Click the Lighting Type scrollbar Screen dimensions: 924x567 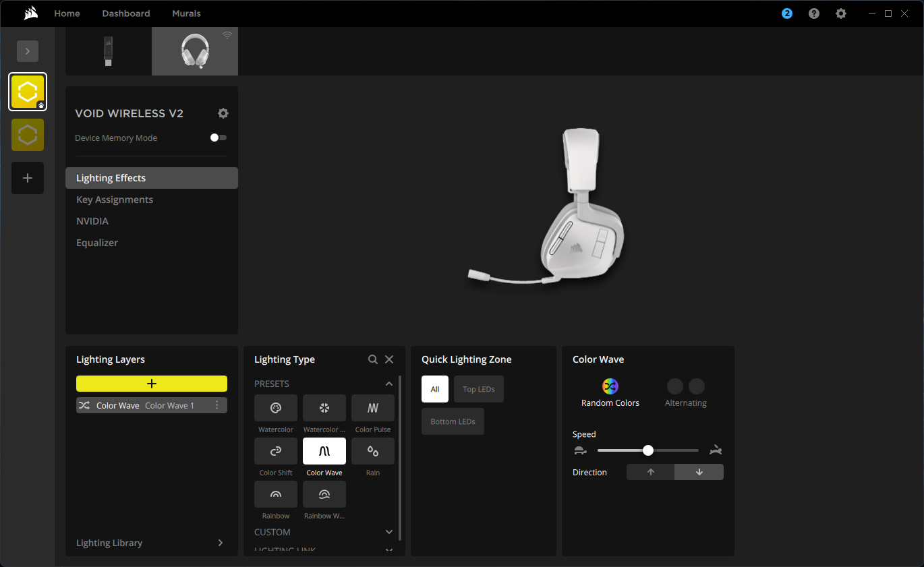coord(401,458)
